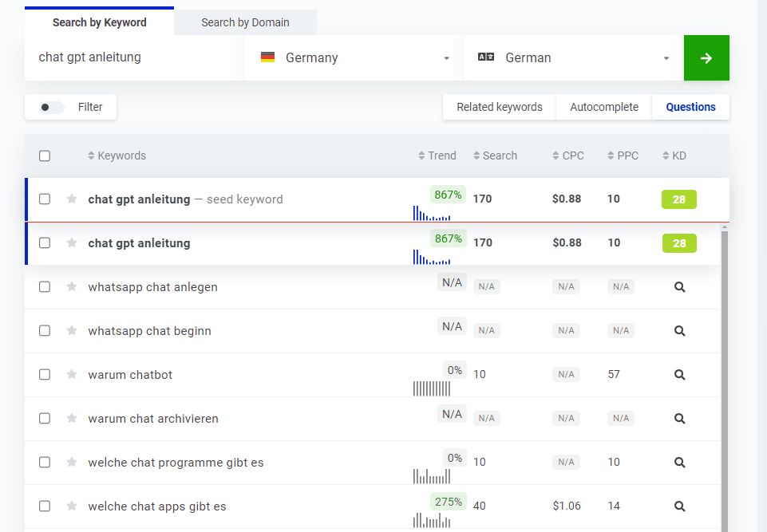767x532 pixels.
Task: Open the Related keywords tab
Action: pos(500,107)
